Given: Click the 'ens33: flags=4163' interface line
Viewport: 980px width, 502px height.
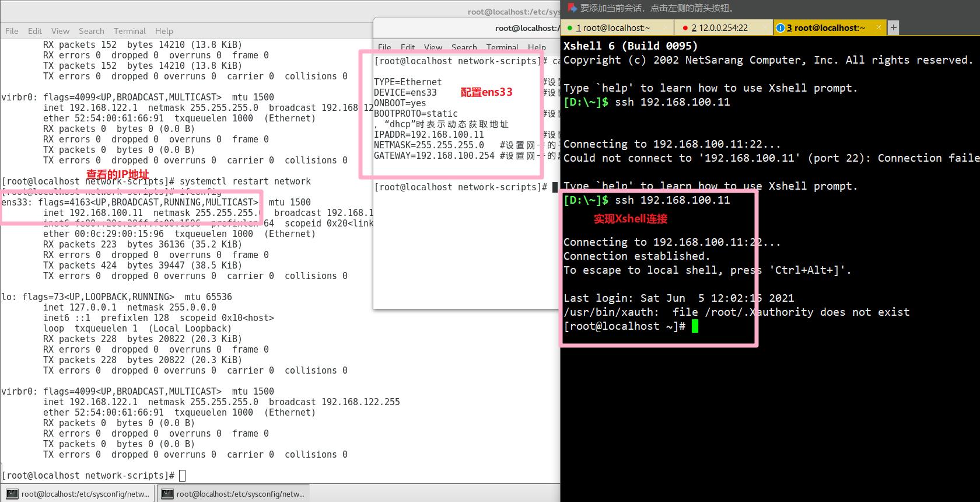Looking at the screenshot, I should [x=156, y=202].
